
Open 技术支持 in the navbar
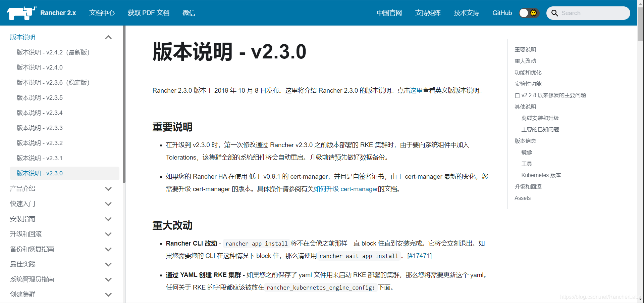(466, 13)
